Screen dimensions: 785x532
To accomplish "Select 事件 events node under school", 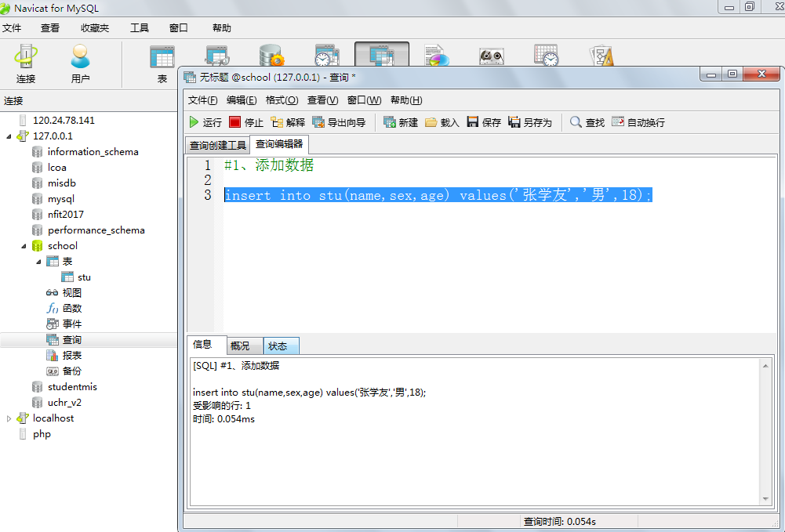I will point(71,324).
